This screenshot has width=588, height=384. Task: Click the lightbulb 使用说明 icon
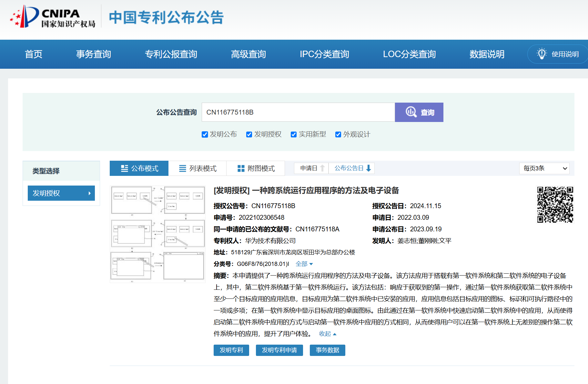542,54
